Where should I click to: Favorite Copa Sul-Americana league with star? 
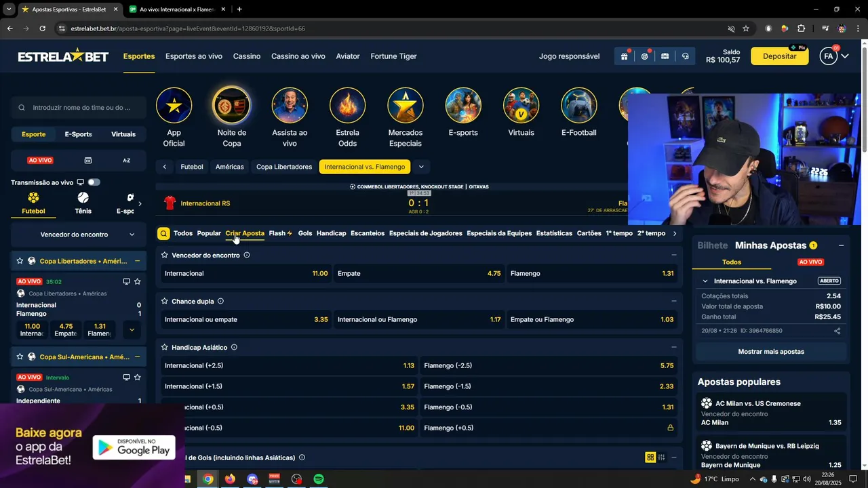click(x=20, y=357)
